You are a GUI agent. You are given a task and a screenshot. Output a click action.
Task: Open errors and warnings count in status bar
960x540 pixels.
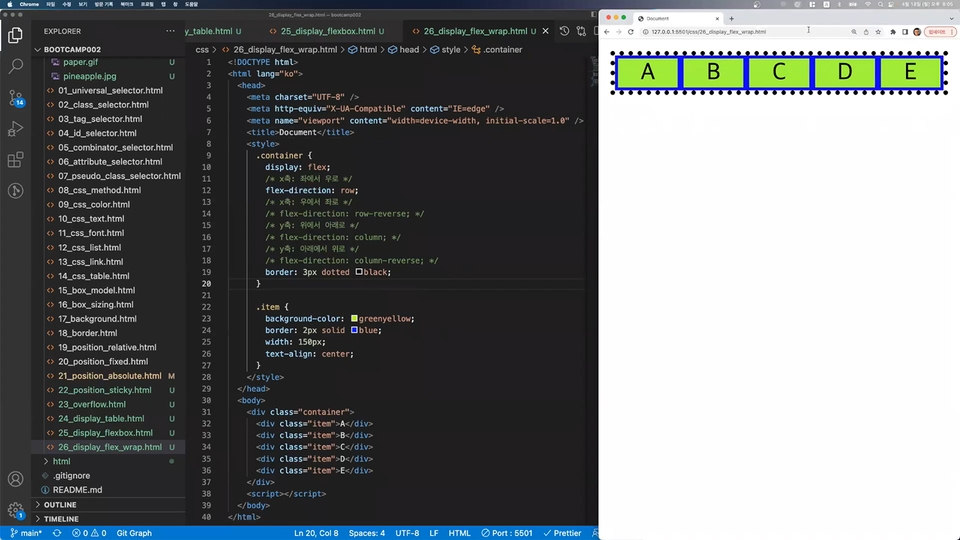89,533
